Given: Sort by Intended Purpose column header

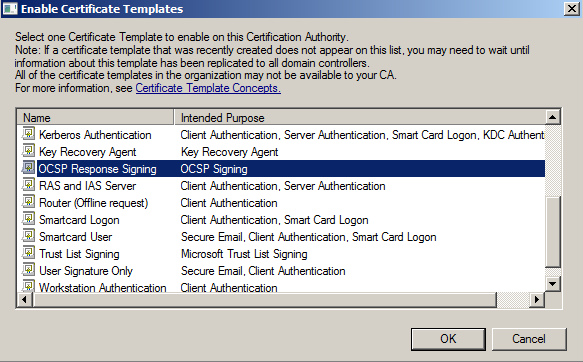Looking at the screenshot, I should tap(360, 118).
